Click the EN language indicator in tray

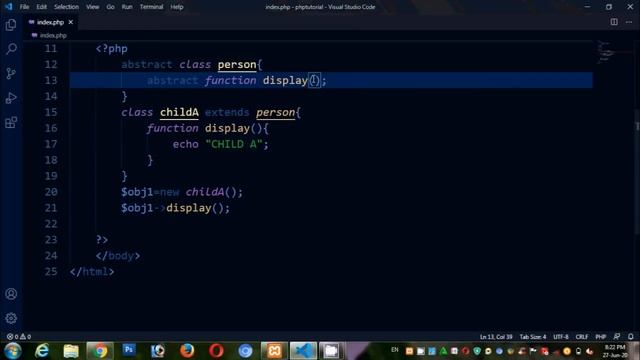pos(394,350)
